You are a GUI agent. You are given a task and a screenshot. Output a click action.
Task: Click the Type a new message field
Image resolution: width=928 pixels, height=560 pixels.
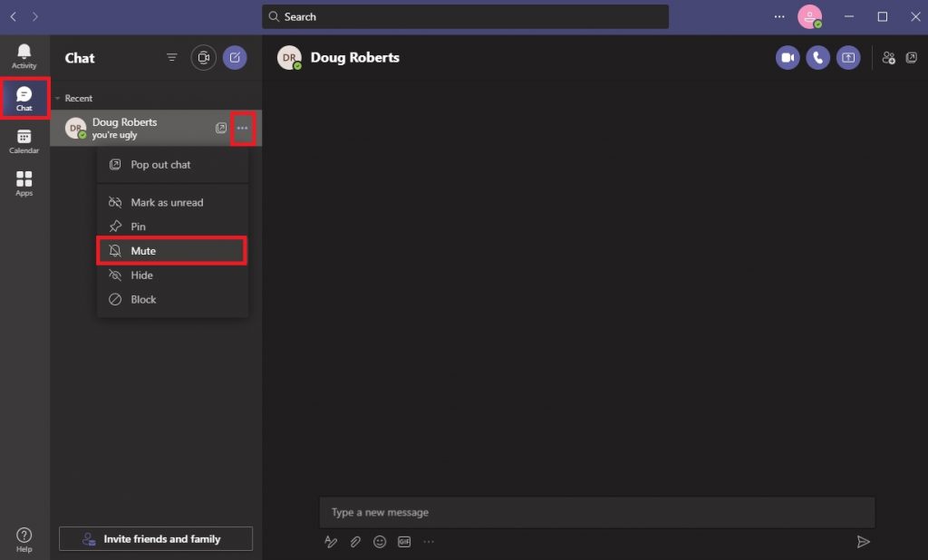597,512
